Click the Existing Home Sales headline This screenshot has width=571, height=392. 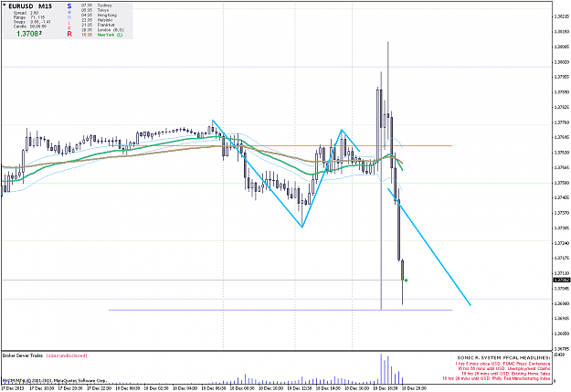click(x=506, y=374)
